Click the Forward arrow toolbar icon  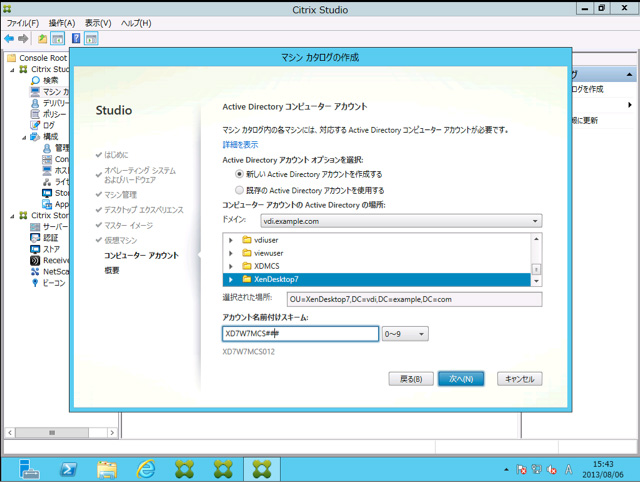[23, 39]
